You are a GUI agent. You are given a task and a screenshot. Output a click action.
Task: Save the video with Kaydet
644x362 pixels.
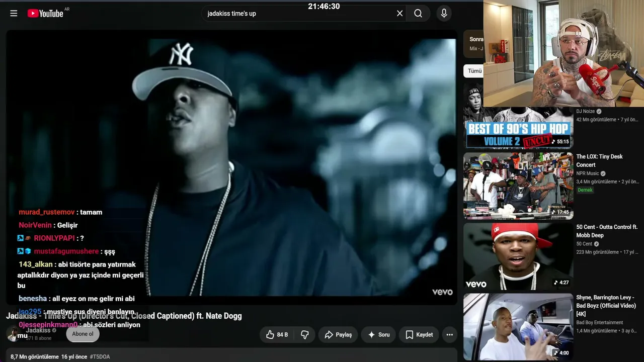(x=419, y=334)
